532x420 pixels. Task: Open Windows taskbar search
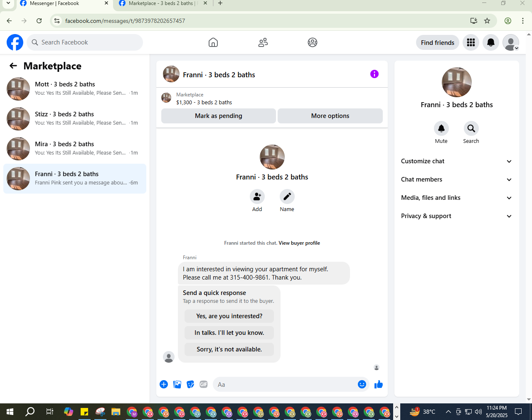[x=30, y=412]
